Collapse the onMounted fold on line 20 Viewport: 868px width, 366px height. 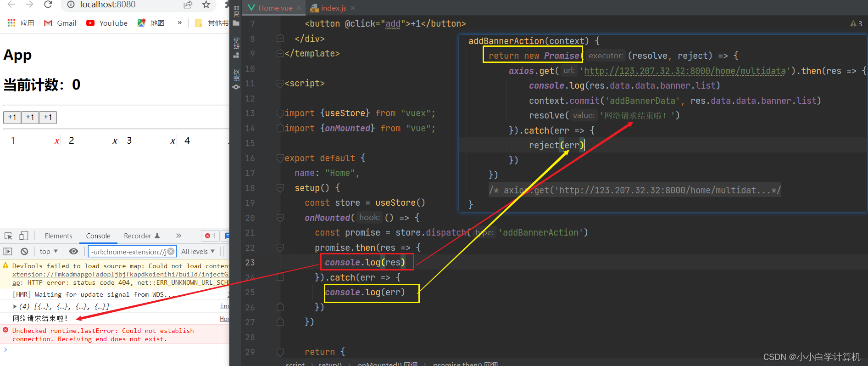point(280,218)
